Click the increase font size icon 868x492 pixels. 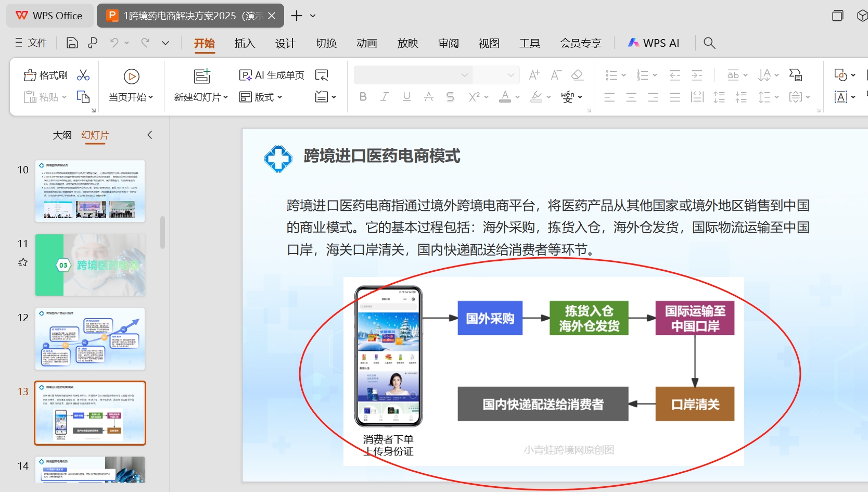tap(533, 74)
